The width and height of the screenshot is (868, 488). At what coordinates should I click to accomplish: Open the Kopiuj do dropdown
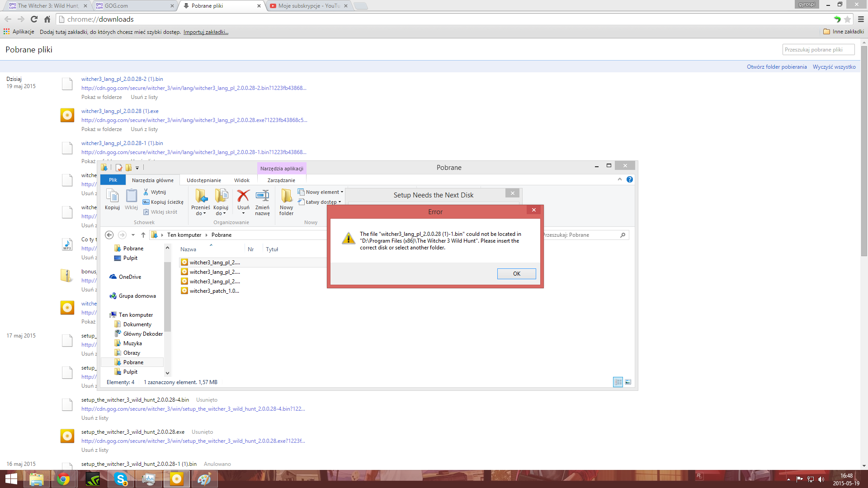point(221,202)
